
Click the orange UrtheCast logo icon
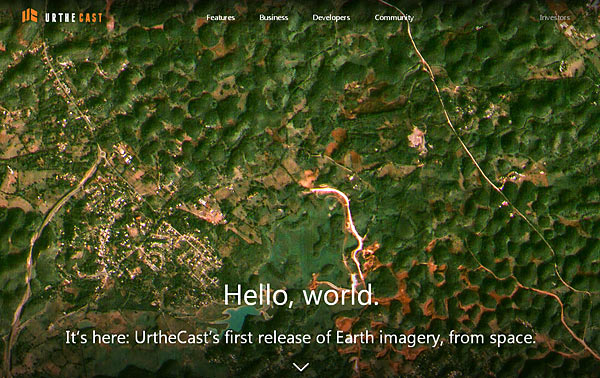29,16
